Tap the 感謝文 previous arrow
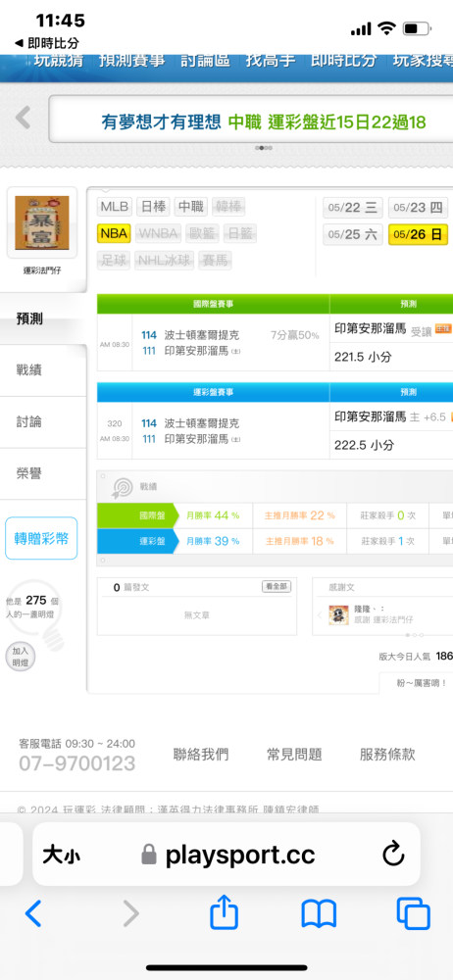 coord(320,615)
